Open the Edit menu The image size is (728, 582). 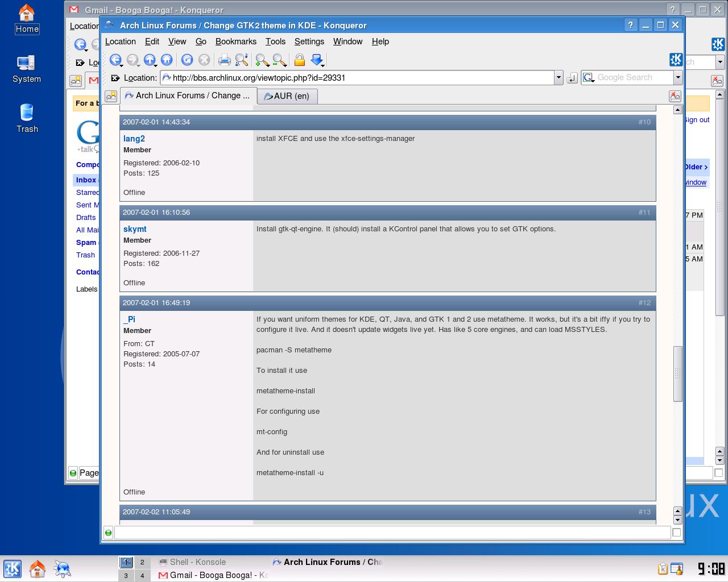tap(152, 41)
